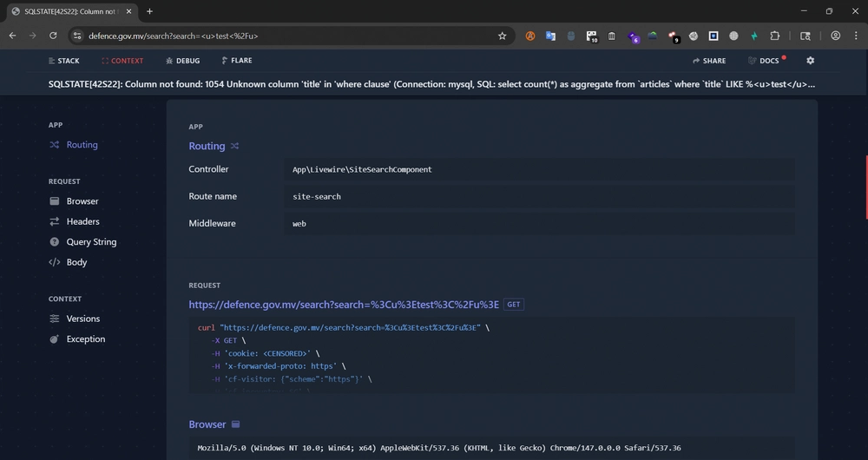Open the DEBUG tab

coord(182,61)
